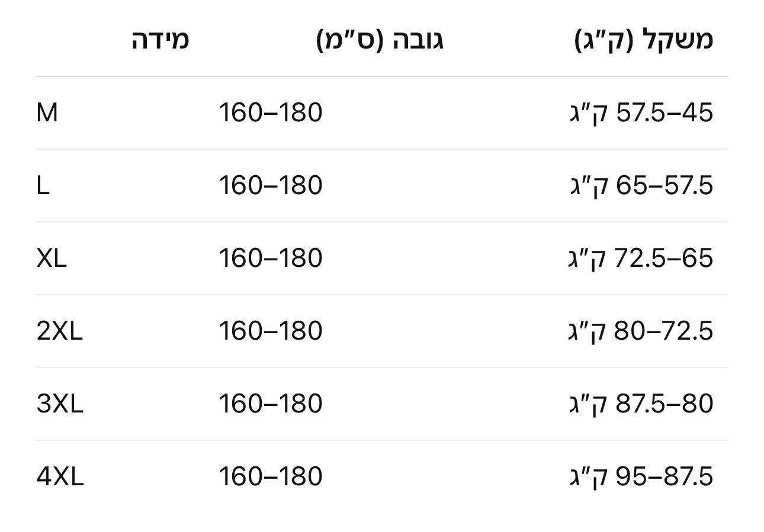
Task: Click the גובה (ס"מ) column header
Action: click(x=380, y=40)
